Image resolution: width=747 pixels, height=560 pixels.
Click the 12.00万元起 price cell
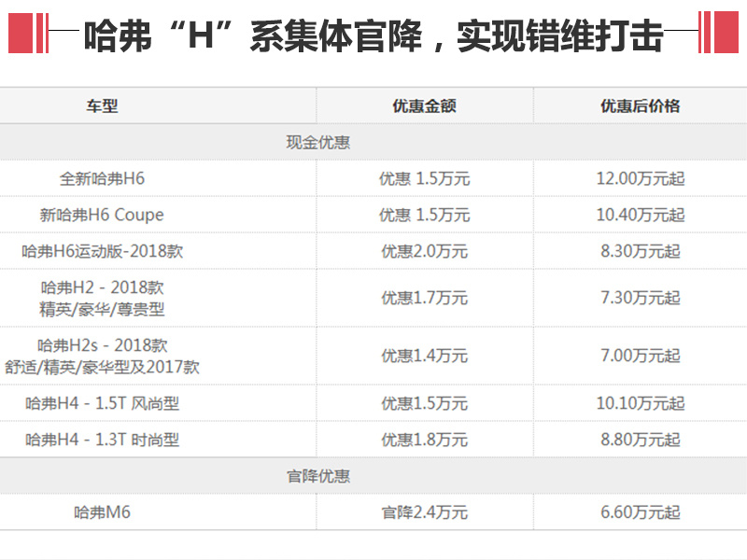[641, 178]
